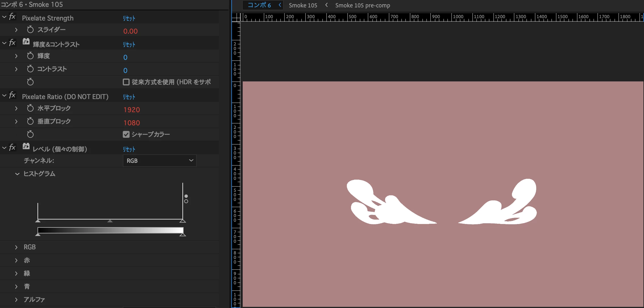
Task: Uncheck the シャープカラー checkbox
Action: (x=126, y=134)
